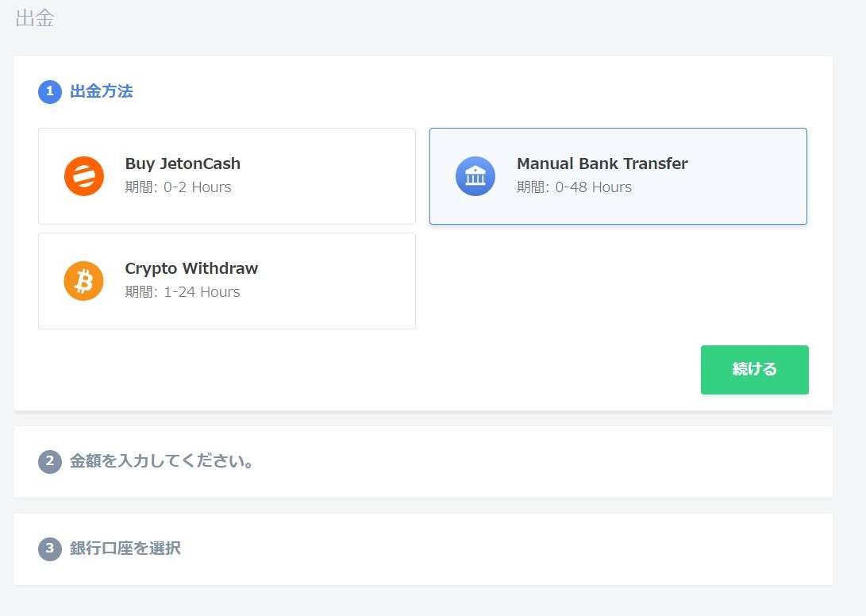
Task: Select the Buy JetonCash withdrawal card
Action: pyautogui.click(x=227, y=176)
